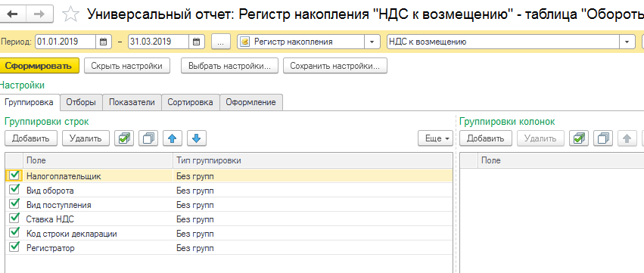Select the Регистратор row

coord(229,247)
